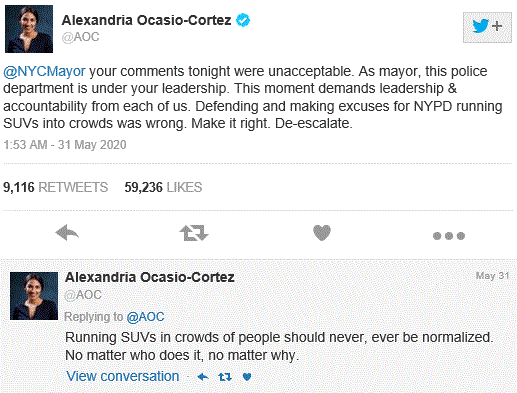The image size is (517, 393).
Task: Click the Twitter follow button with plus sign
Action: 487,27
